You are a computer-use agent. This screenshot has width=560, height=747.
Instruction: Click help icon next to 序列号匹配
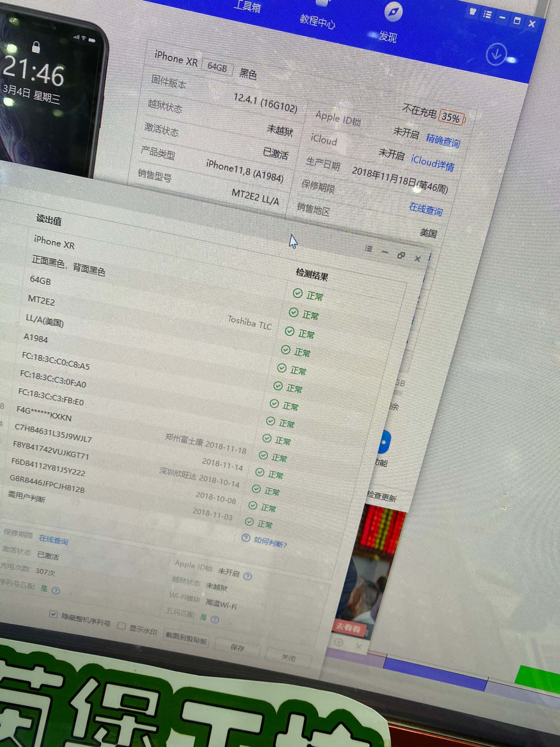click(56, 591)
